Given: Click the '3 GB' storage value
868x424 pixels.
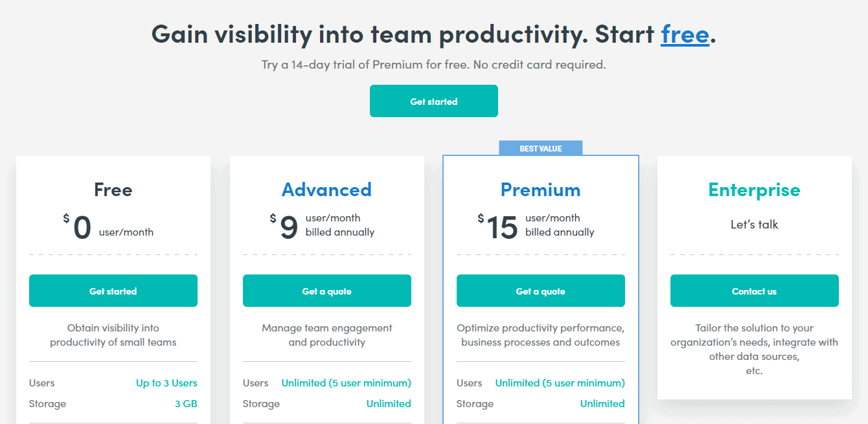Looking at the screenshot, I should 186,404.
